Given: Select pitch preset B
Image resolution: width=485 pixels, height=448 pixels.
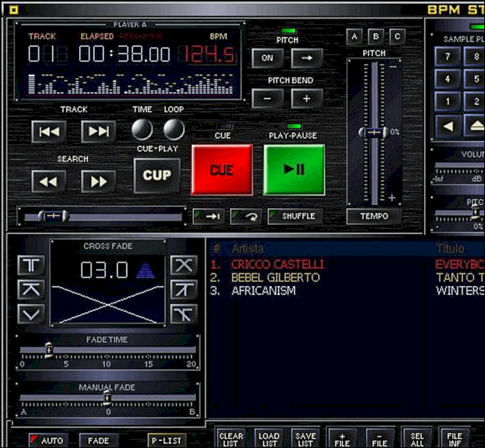Looking at the screenshot, I should pos(376,37).
